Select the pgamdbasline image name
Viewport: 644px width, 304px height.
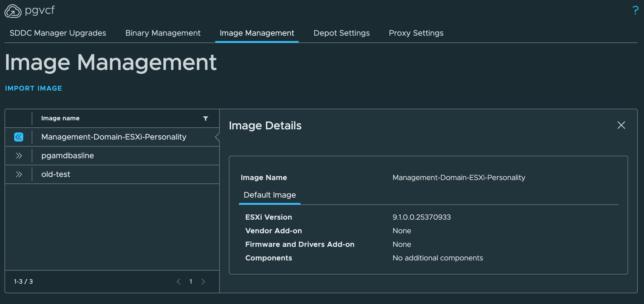(68, 156)
